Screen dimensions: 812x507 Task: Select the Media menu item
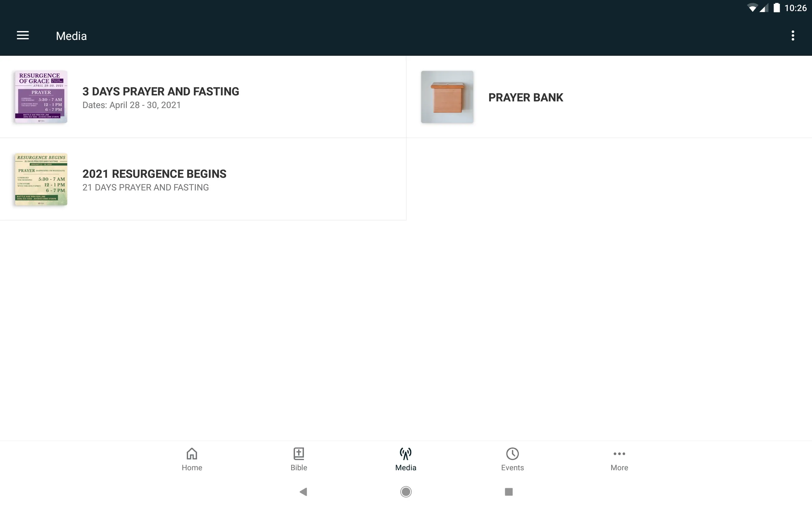(406, 459)
